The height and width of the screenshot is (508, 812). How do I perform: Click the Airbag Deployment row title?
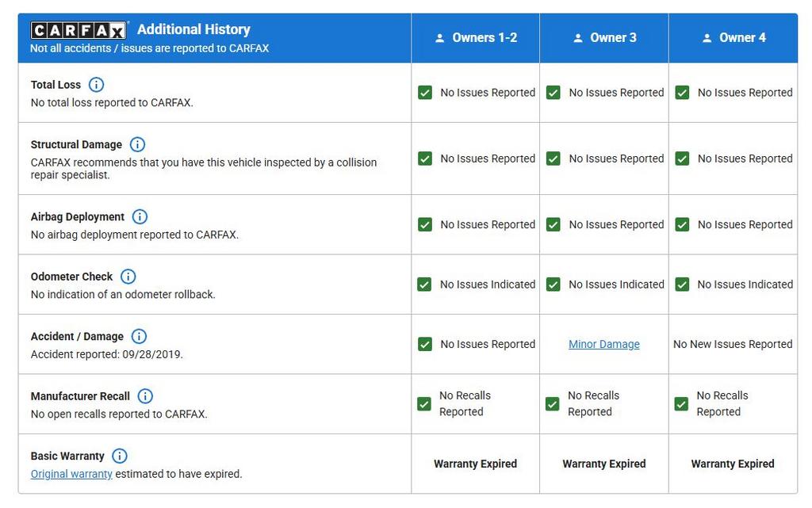click(x=78, y=217)
